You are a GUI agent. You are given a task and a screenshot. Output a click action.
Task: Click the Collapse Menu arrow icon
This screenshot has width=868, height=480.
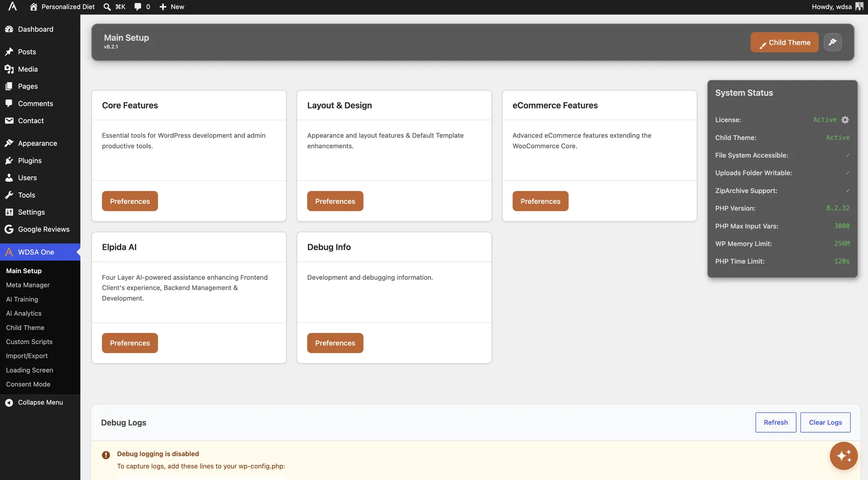click(9, 402)
